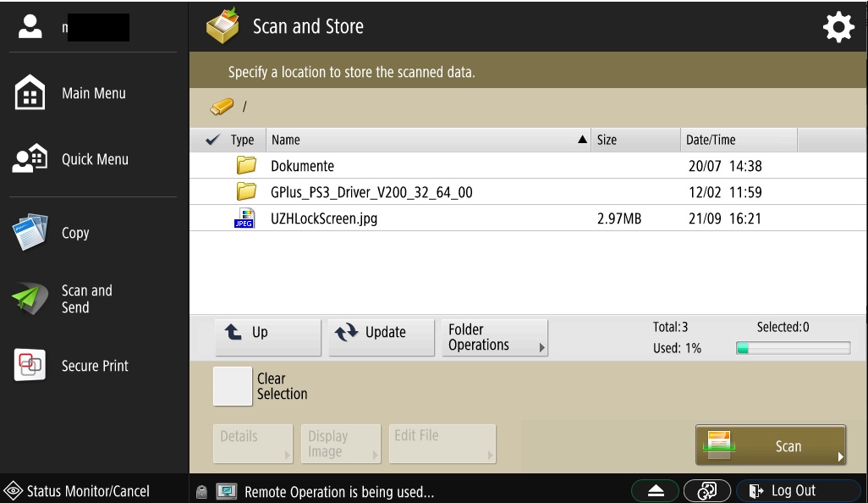Click the Status Monitor/Cancel icon

pyautogui.click(x=13, y=491)
